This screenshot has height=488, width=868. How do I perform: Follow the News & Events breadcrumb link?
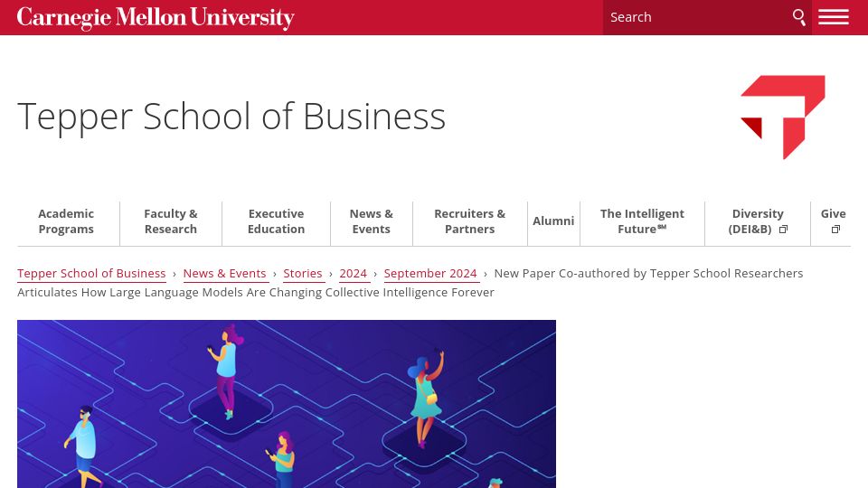pyautogui.click(x=225, y=273)
